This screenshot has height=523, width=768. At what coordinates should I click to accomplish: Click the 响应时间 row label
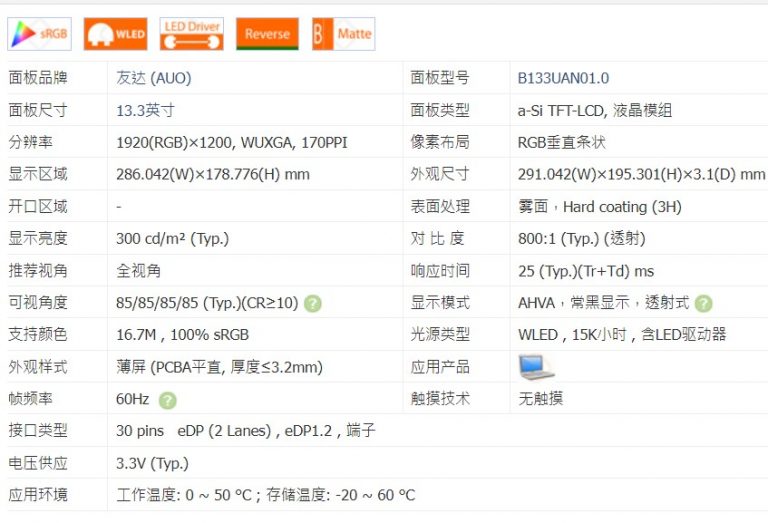coord(440,271)
